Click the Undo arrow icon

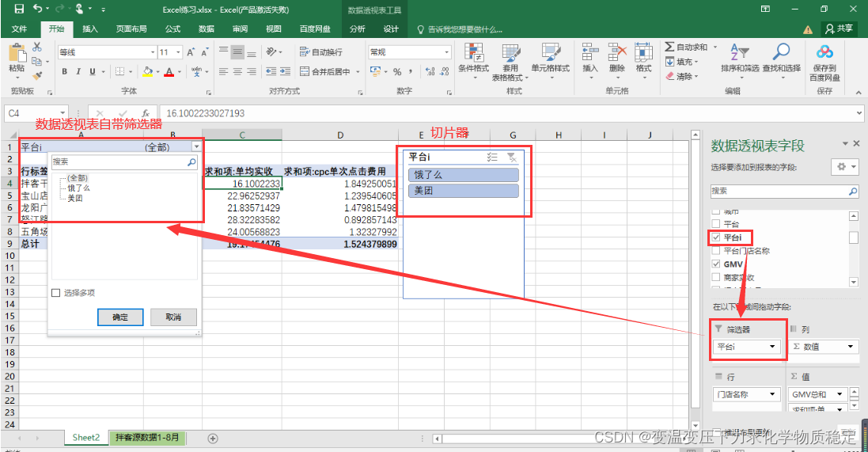coord(38,9)
